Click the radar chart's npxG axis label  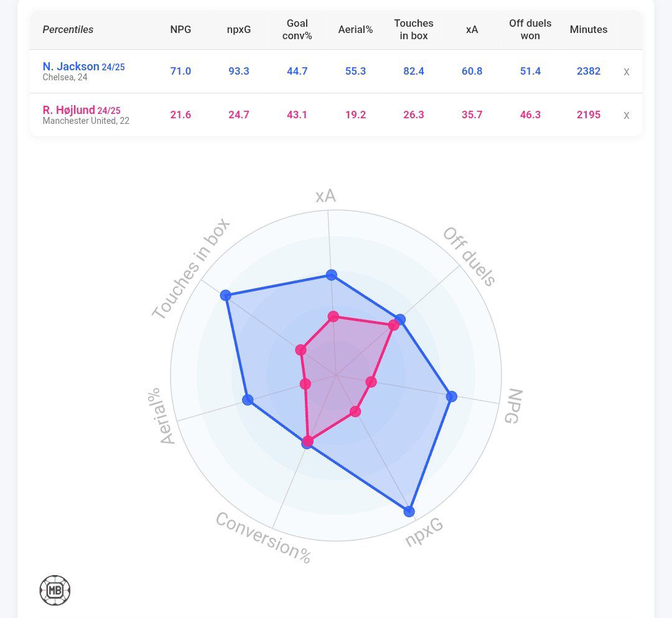click(424, 532)
